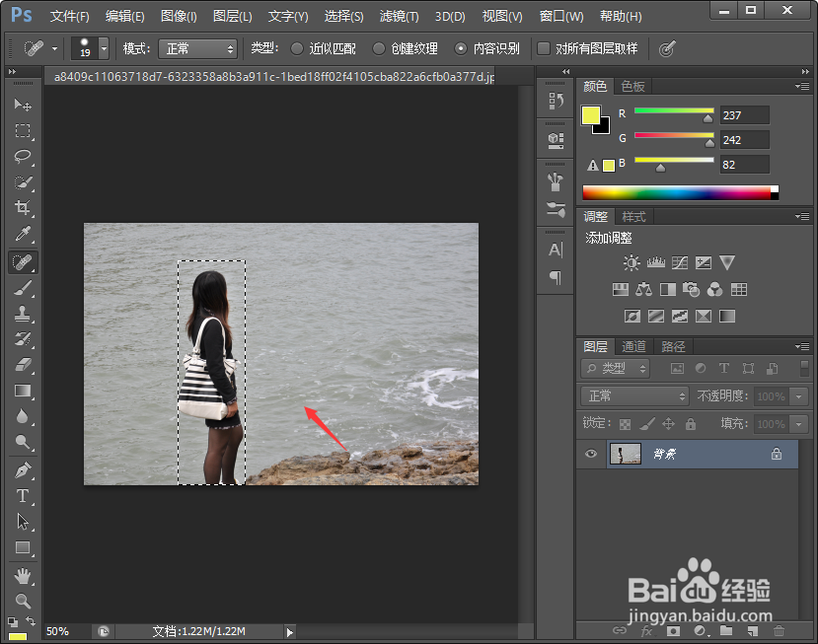818x644 pixels.
Task: Select the Blur tool
Action: tap(23, 416)
